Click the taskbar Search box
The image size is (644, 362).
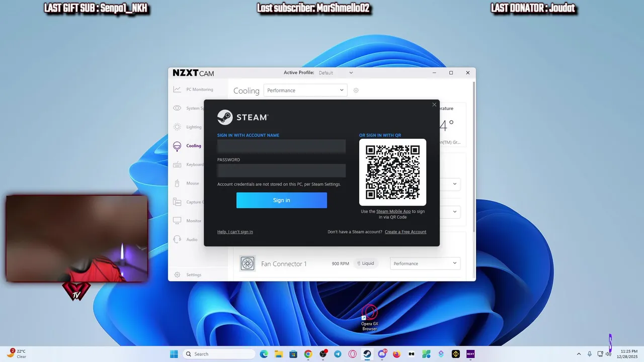coord(219,354)
